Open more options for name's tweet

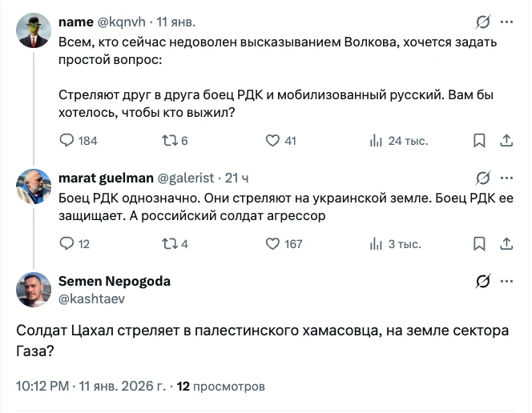pos(507,22)
